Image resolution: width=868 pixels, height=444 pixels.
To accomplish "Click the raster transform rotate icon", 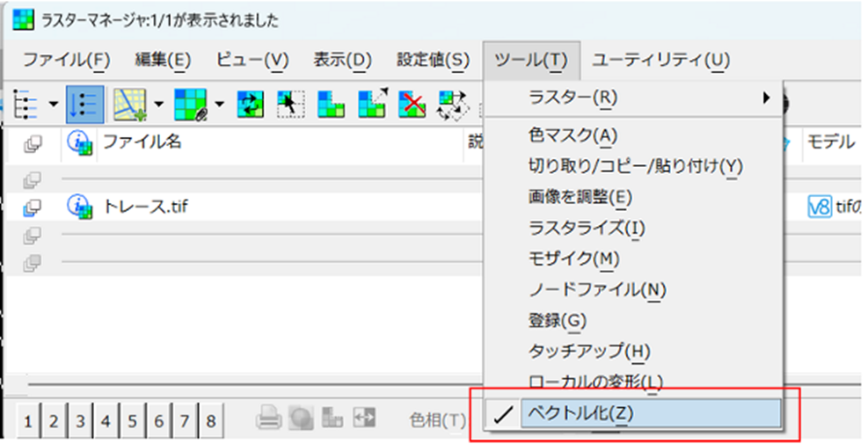I will [x=453, y=104].
